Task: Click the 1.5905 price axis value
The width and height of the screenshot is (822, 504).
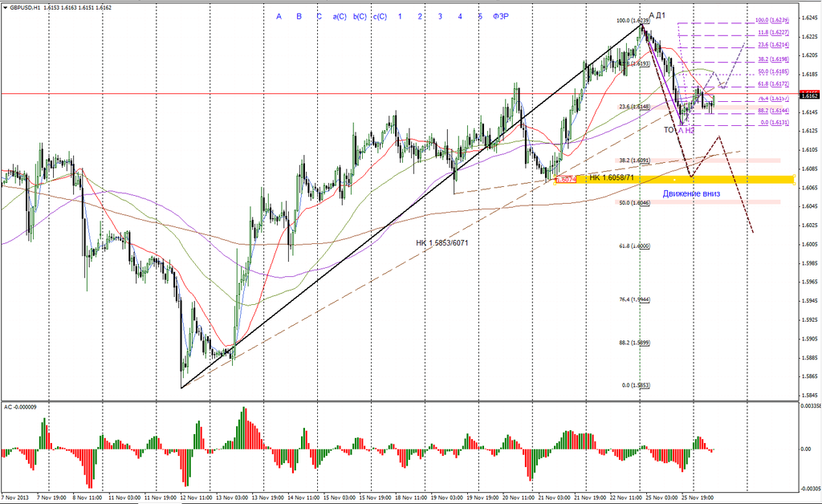Action: click(809, 339)
